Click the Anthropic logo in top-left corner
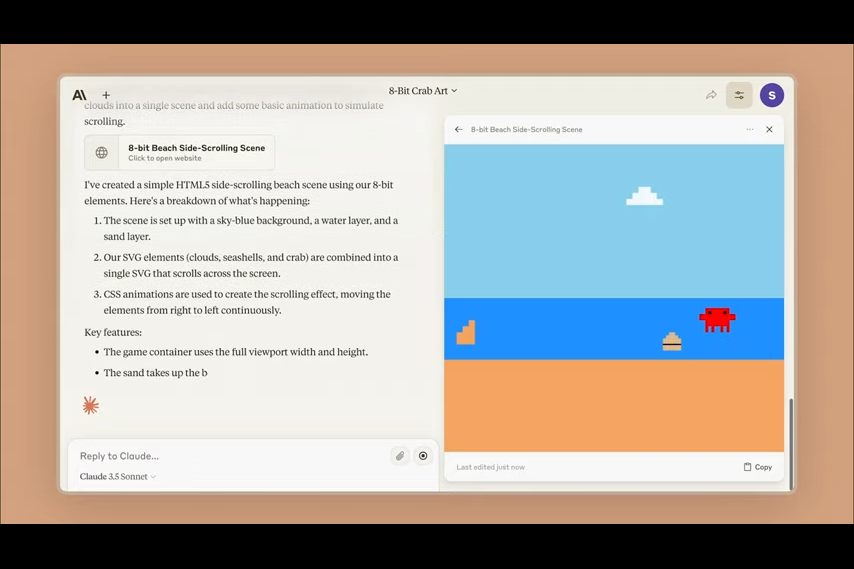Image resolution: width=854 pixels, height=569 pixels. coord(80,95)
